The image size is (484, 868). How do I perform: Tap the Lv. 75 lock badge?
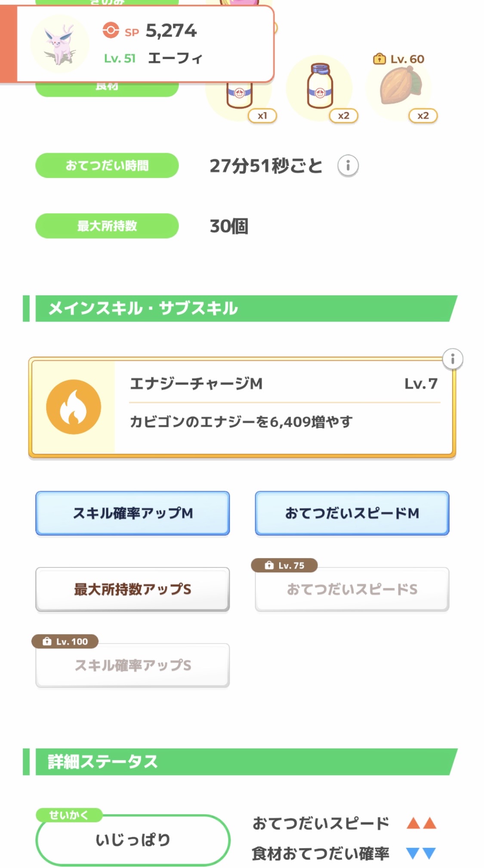click(284, 565)
